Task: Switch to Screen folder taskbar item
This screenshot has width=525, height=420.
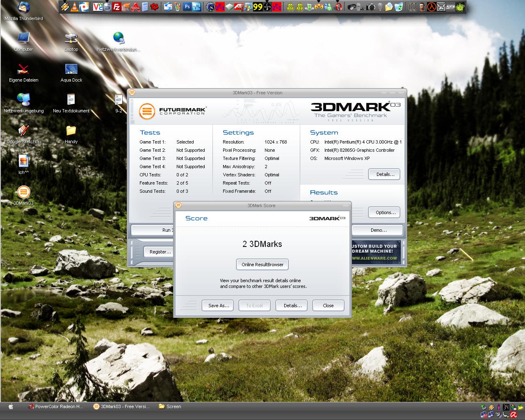Action: pos(170,406)
